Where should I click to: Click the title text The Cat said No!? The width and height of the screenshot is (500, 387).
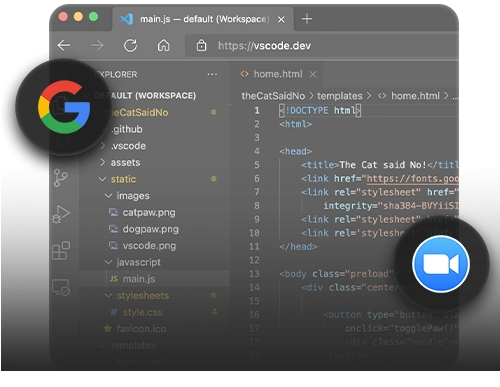tap(383, 165)
